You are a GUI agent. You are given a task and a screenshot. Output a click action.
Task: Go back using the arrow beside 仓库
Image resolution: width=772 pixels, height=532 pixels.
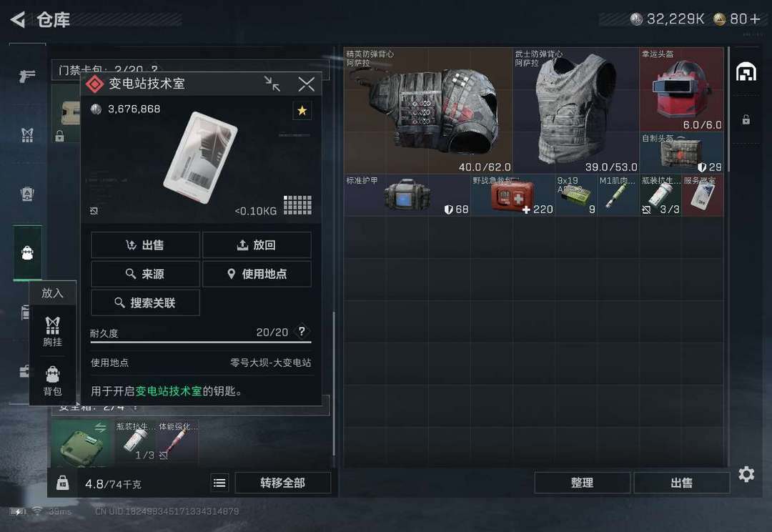pyautogui.click(x=18, y=20)
